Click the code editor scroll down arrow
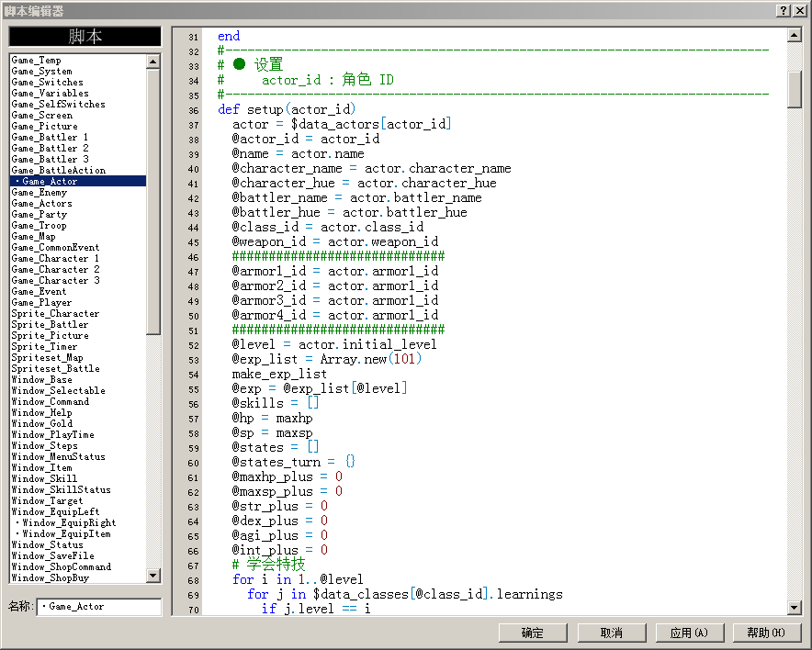 coord(795,608)
